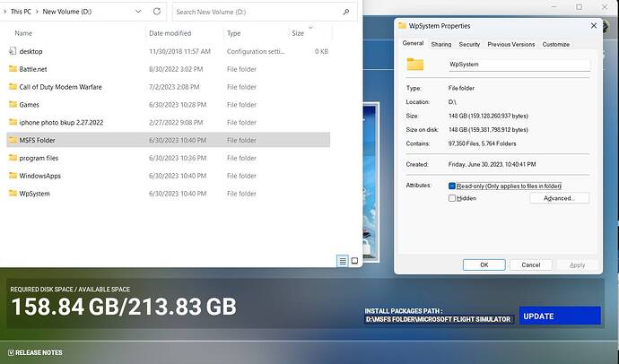Switch to details view layout icon
Viewport: 619px width, 364px height.
(x=343, y=261)
